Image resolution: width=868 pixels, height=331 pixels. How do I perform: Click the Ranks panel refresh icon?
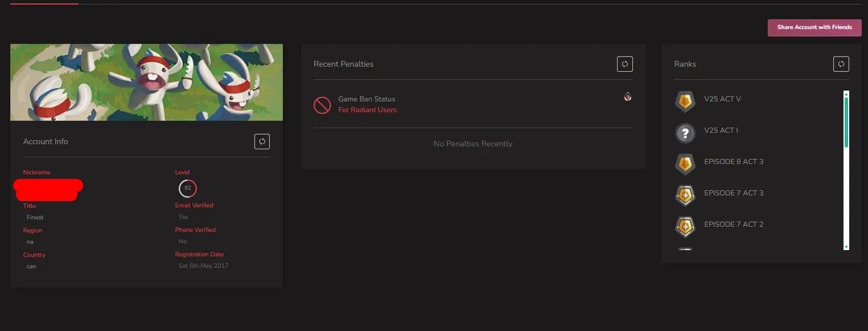click(x=841, y=64)
